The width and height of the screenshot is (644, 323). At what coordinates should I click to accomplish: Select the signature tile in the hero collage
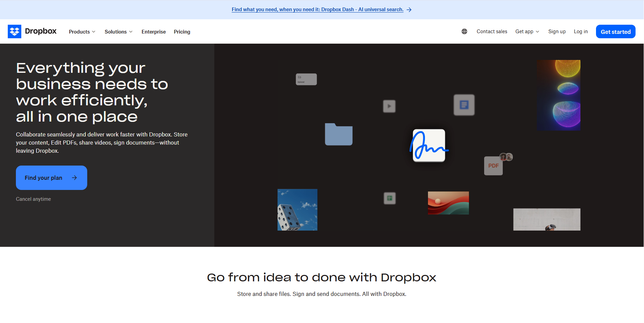(x=429, y=146)
